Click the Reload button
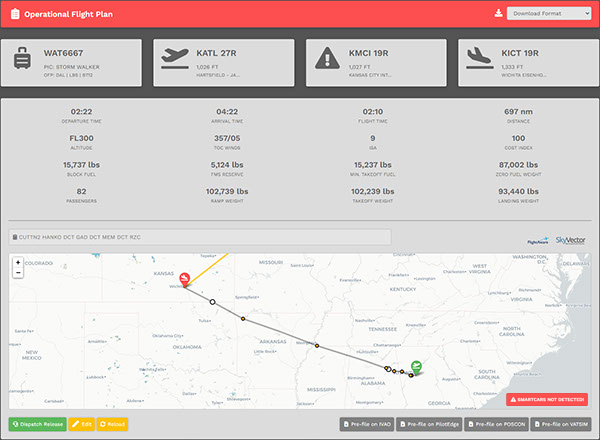 tap(112, 424)
